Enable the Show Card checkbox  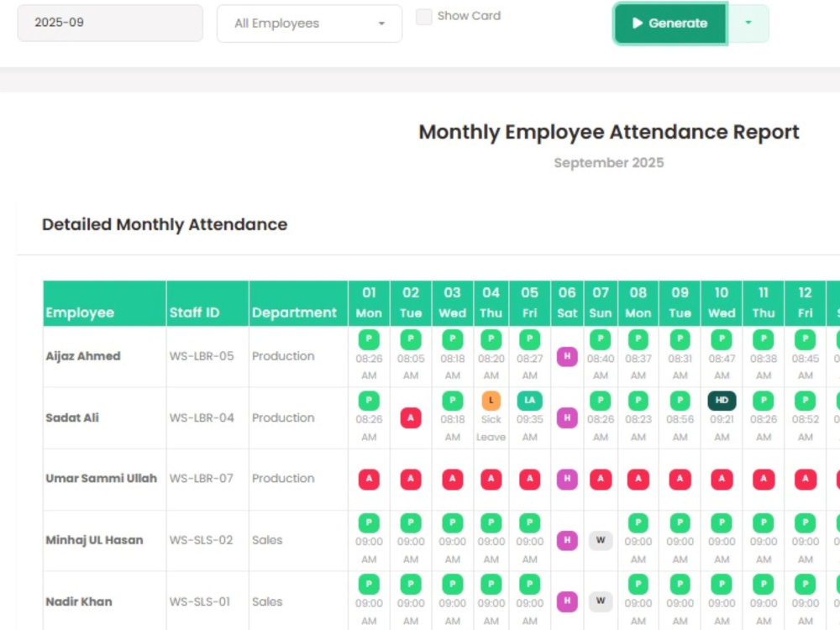tap(423, 17)
